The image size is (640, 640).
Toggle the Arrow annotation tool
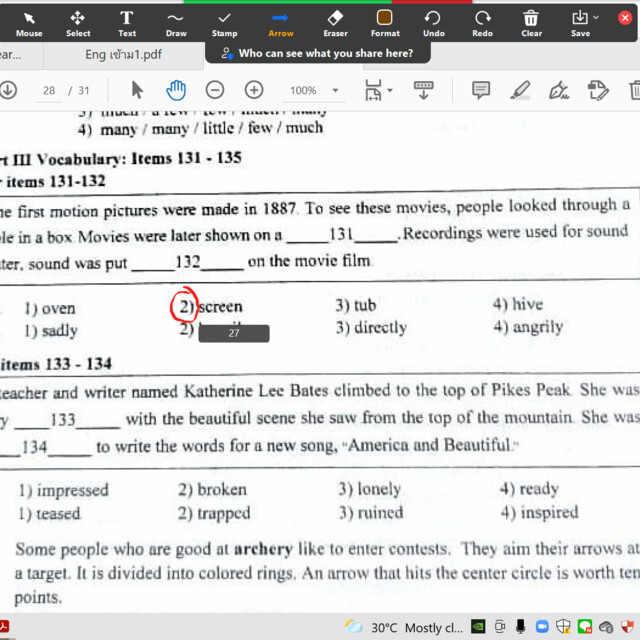[281, 23]
